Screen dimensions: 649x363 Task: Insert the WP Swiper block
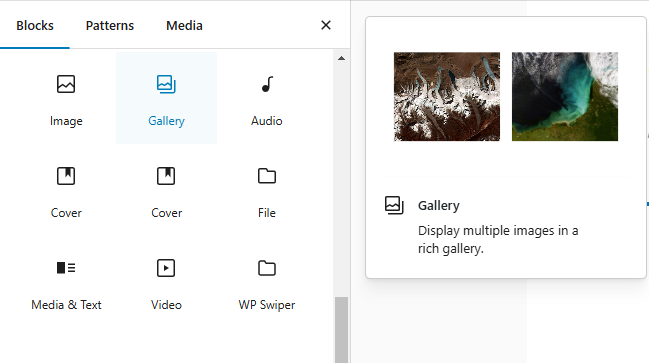(x=267, y=282)
